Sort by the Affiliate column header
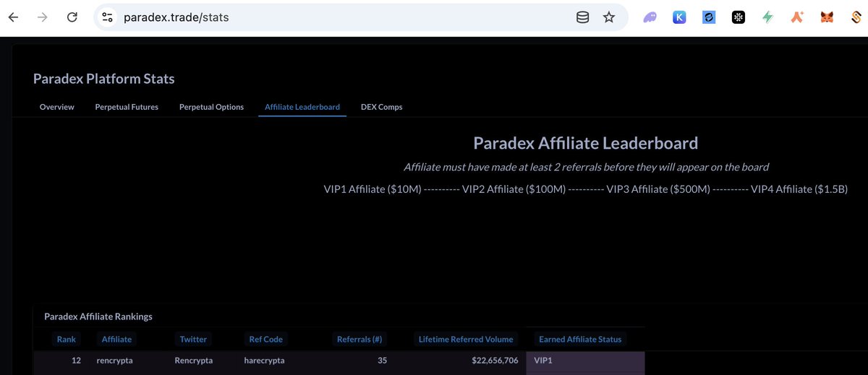Screen dimensions: 868x375 click(117, 339)
